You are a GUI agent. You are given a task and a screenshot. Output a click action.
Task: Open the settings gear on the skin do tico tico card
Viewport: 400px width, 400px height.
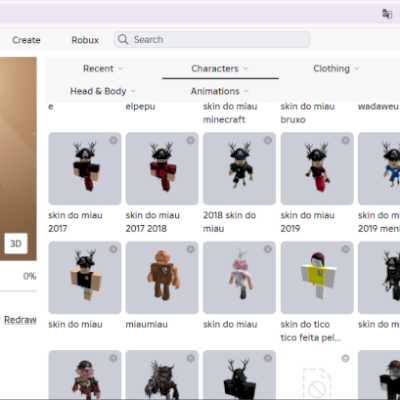point(345,249)
